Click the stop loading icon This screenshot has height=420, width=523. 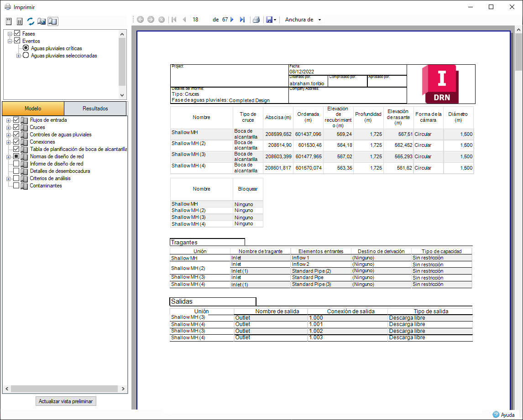(x=162, y=20)
